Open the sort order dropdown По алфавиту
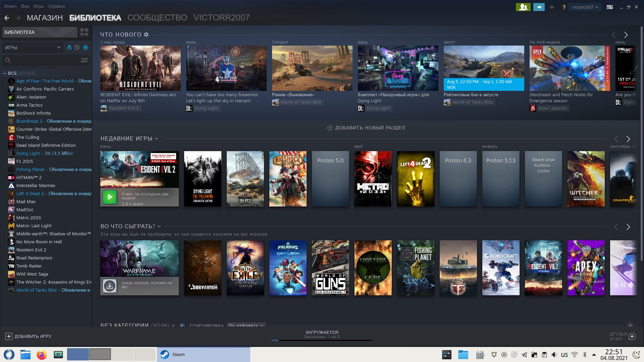This screenshot has width=644, height=362. 246,325
